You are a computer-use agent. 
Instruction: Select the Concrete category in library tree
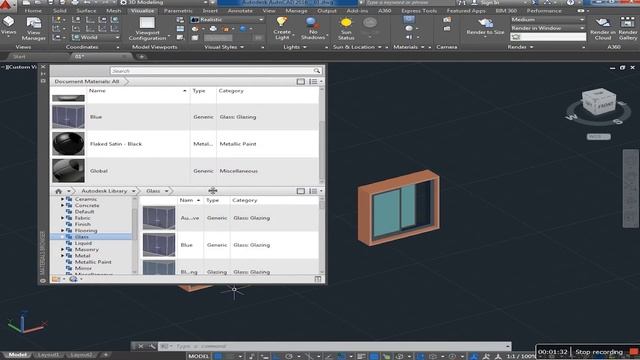[x=87, y=206]
